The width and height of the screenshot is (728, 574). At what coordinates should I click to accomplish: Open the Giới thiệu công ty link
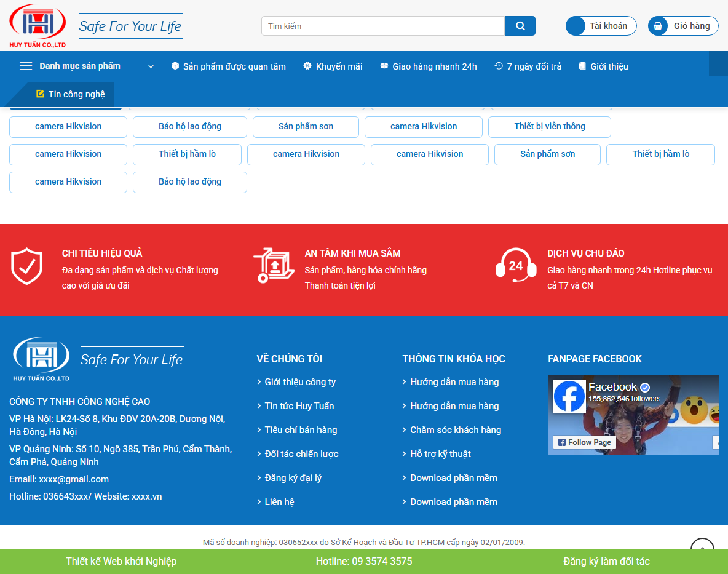(299, 381)
